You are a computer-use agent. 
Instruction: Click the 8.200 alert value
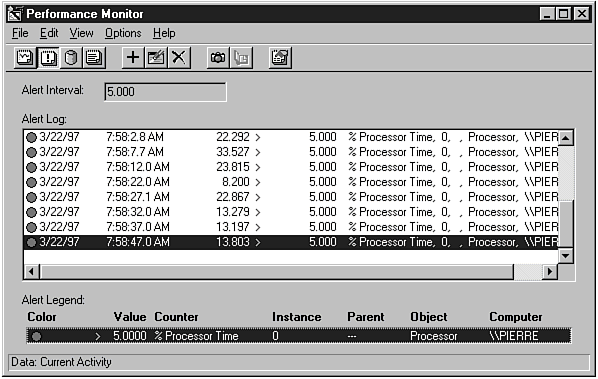pos(236,182)
